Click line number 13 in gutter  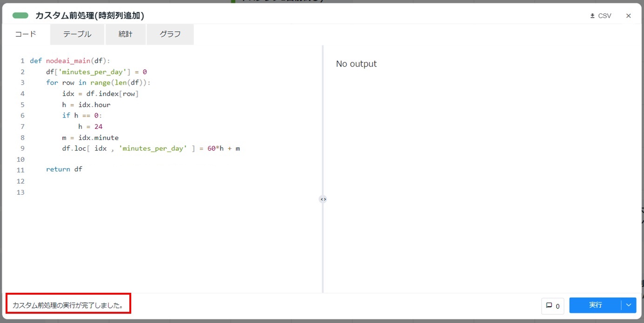[x=20, y=192]
